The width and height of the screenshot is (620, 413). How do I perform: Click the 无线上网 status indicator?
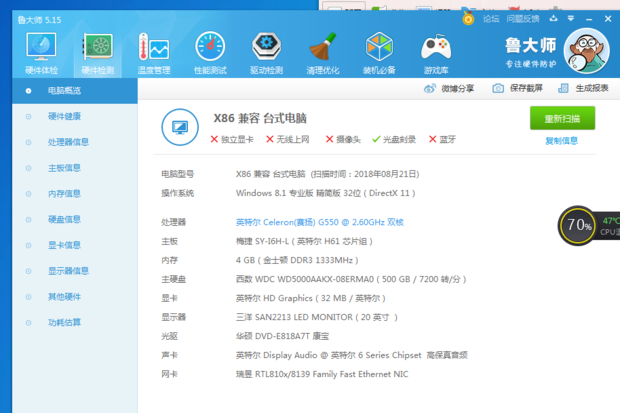coord(287,139)
